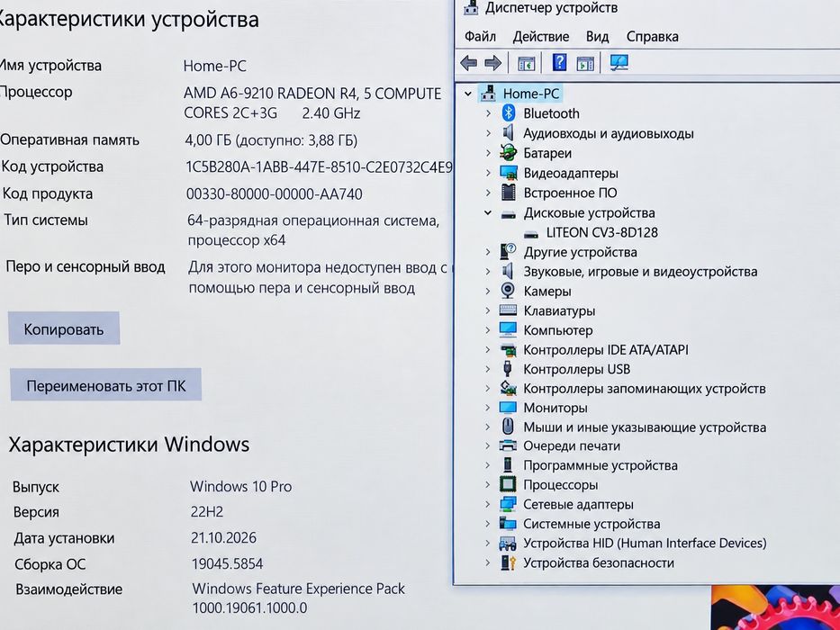This screenshot has height=630, width=840.
Task: Click the speaker icon beside Аудиовходы и аудиовыходы
Action: tap(509, 133)
